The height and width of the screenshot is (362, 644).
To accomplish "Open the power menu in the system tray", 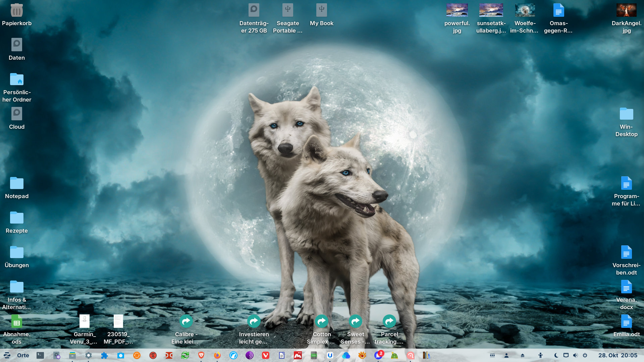I will pyautogui.click(x=585, y=355).
